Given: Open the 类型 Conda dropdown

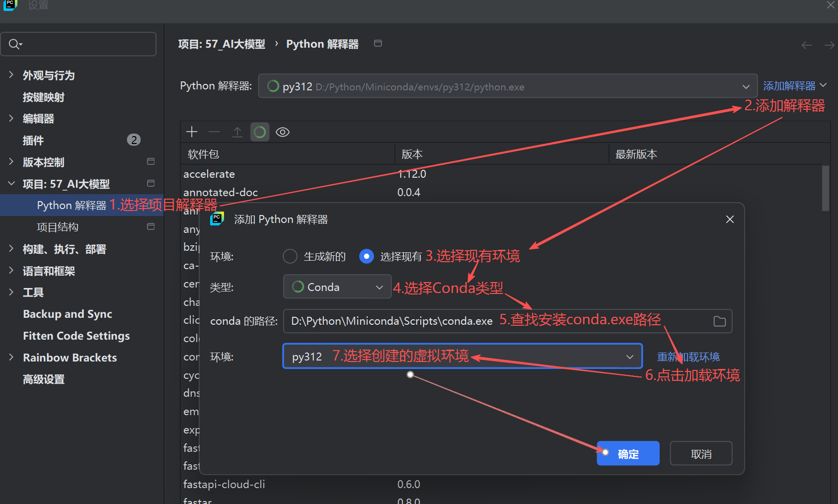Looking at the screenshot, I should tap(337, 287).
